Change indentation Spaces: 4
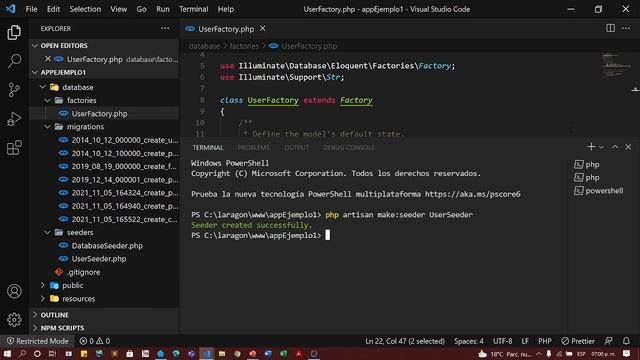The image size is (640, 360). point(469,341)
